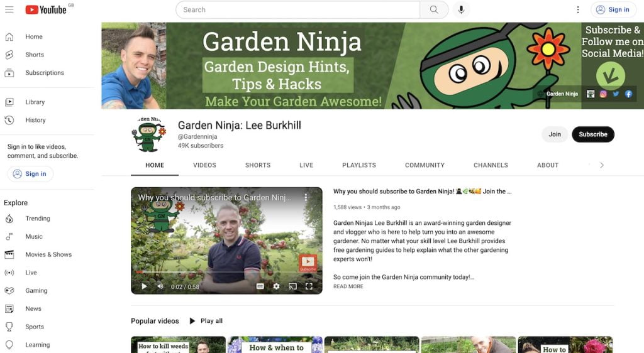Switch to the CHANNELS tab
644x353 pixels.
(491, 165)
